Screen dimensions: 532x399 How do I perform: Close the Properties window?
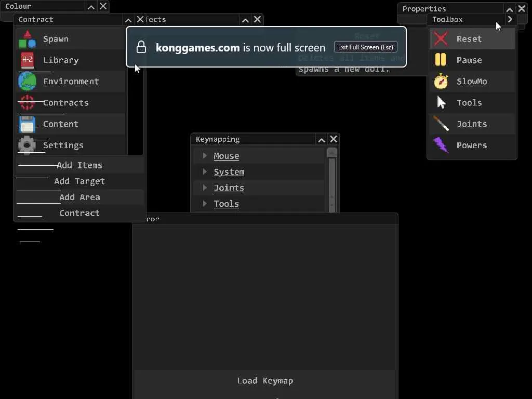click(522, 8)
